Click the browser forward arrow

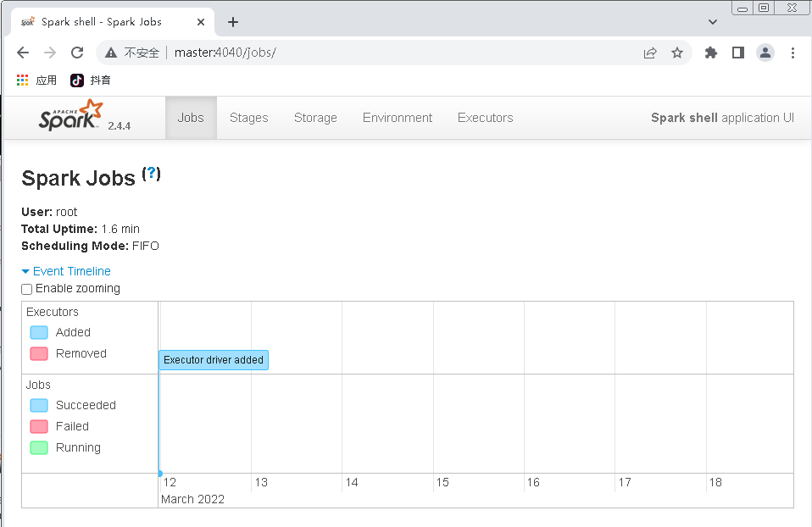coord(50,53)
